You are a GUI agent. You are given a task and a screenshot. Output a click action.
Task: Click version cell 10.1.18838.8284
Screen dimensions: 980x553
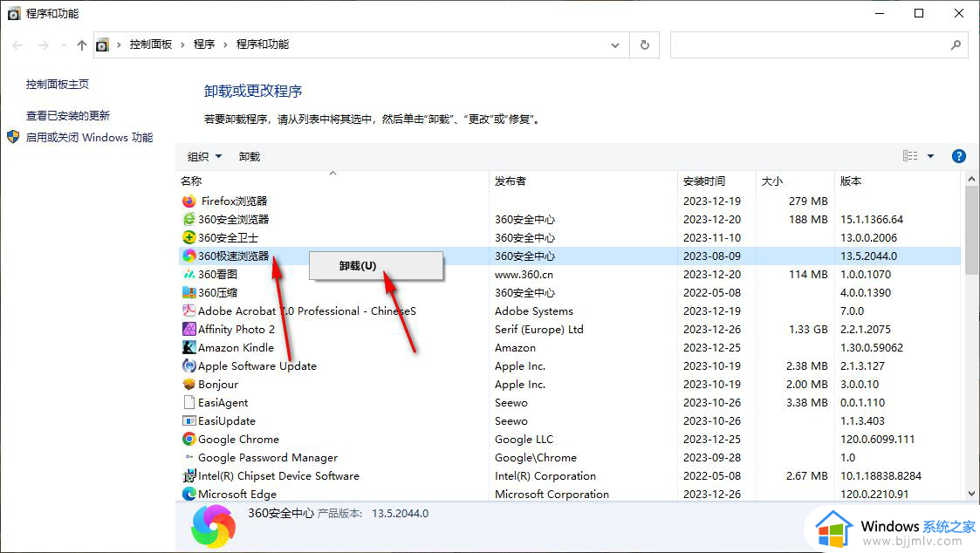pos(881,476)
